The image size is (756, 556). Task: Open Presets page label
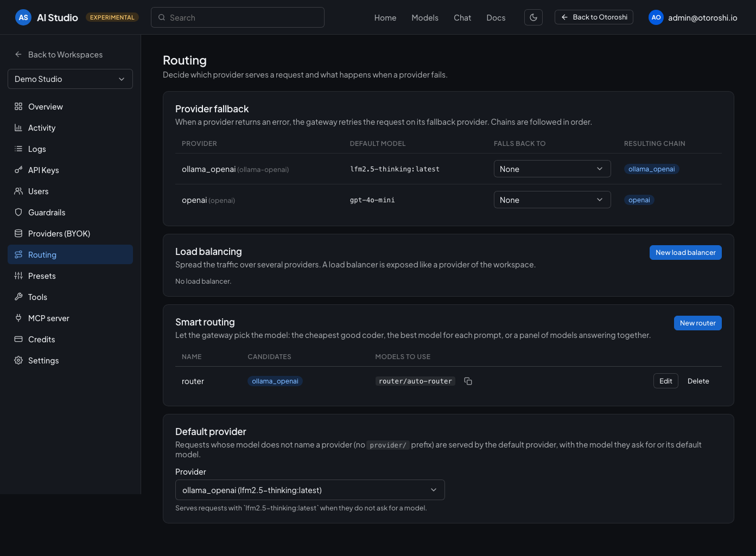point(42,276)
